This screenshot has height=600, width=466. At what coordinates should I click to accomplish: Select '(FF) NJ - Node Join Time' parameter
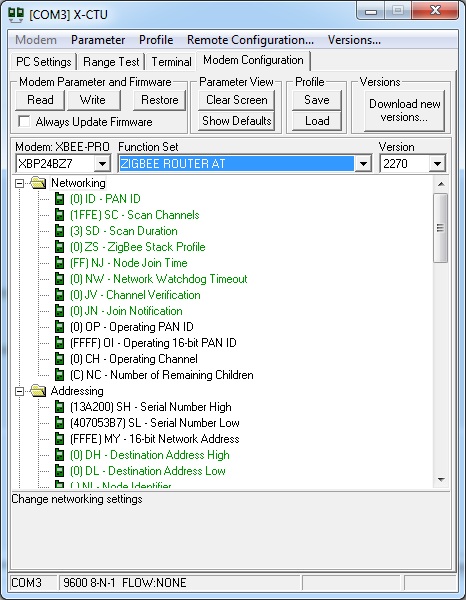coord(129,263)
